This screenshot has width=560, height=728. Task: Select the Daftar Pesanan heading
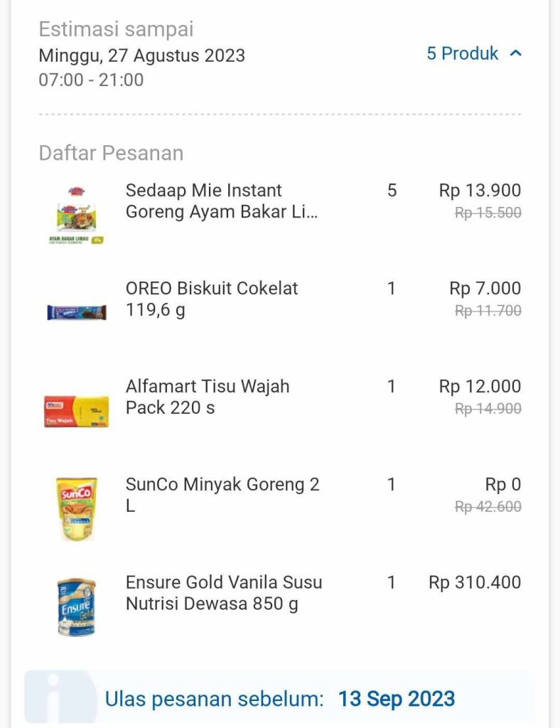point(111,153)
